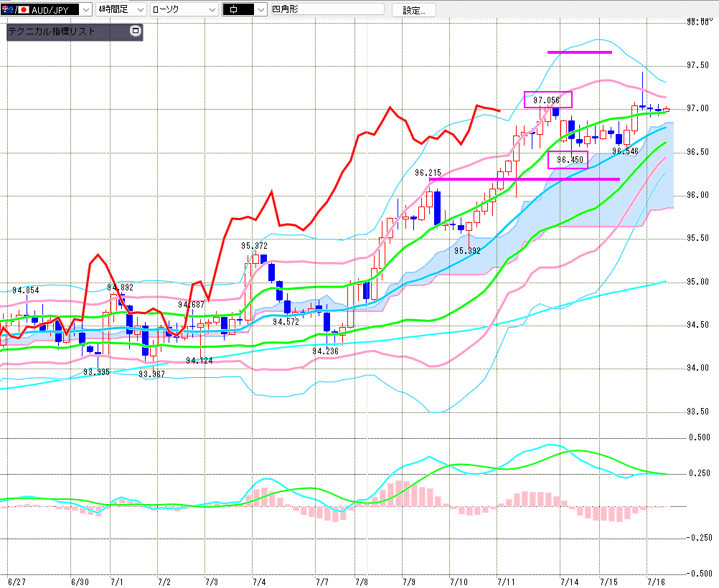
Task: Click the 95.00 price axis value
Action: 698,281
